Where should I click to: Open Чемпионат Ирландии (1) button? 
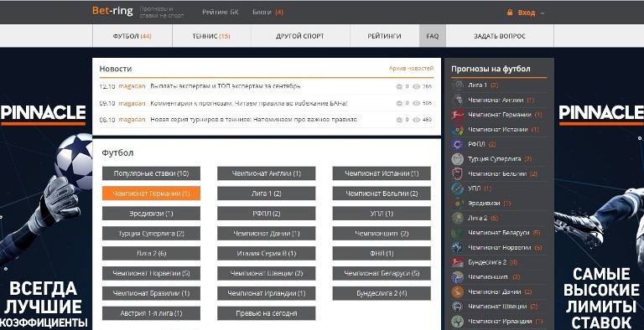pyautogui.click(x=266, y=293)
